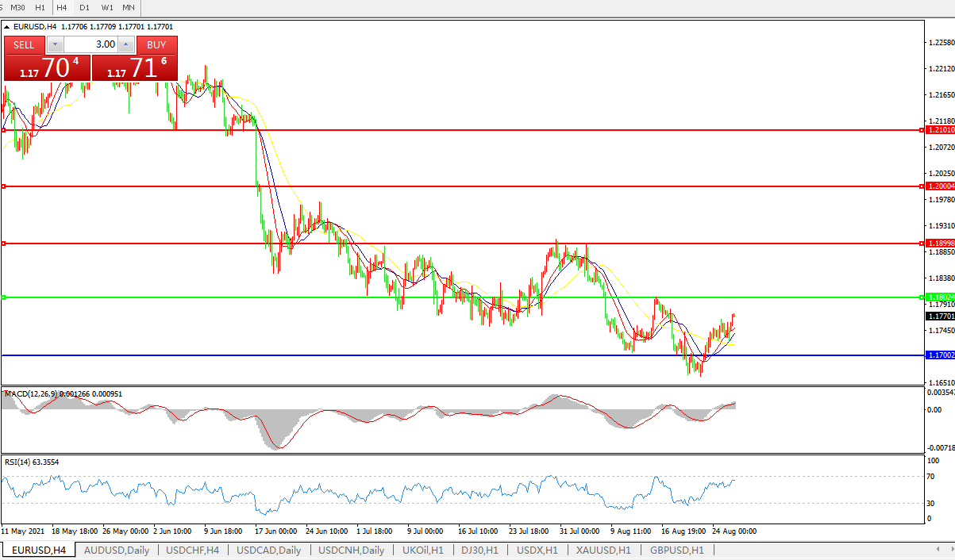Click the lot volume input field
955x560 pixels.
point(90,44)
